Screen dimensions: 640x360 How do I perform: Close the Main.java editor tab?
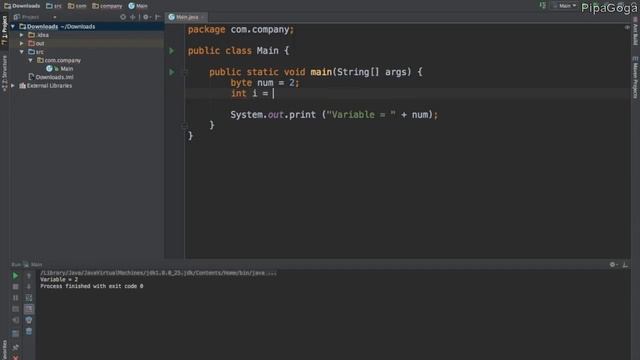tap(202, 17)
